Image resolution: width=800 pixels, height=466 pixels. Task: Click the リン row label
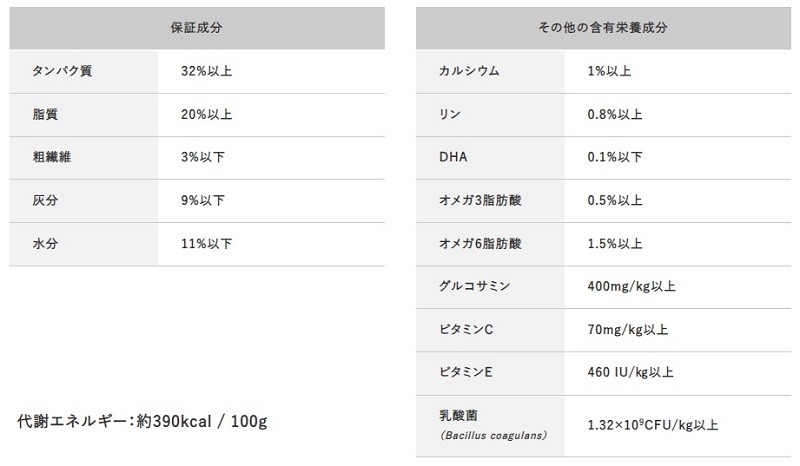point(449,115)
